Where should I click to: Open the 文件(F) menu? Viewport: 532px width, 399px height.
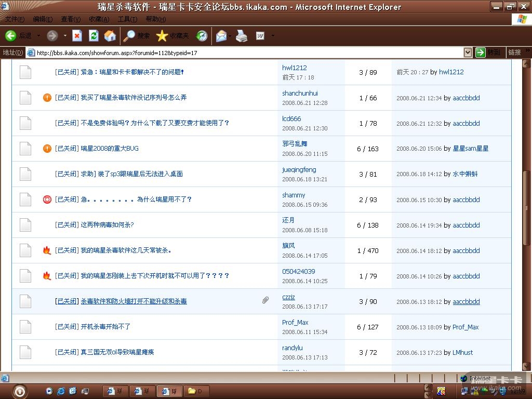pyautogui.click(x=15, y=19)
